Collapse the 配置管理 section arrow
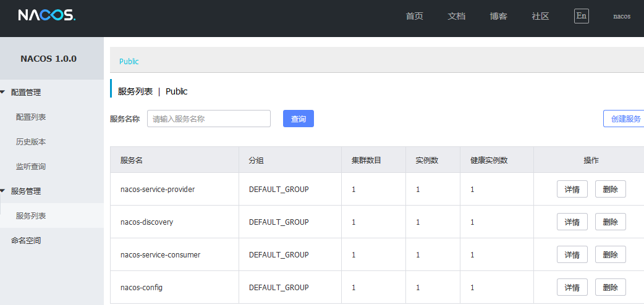Image resolution: width=644 pixels, height=305 pixels. (x=3, y=93)
